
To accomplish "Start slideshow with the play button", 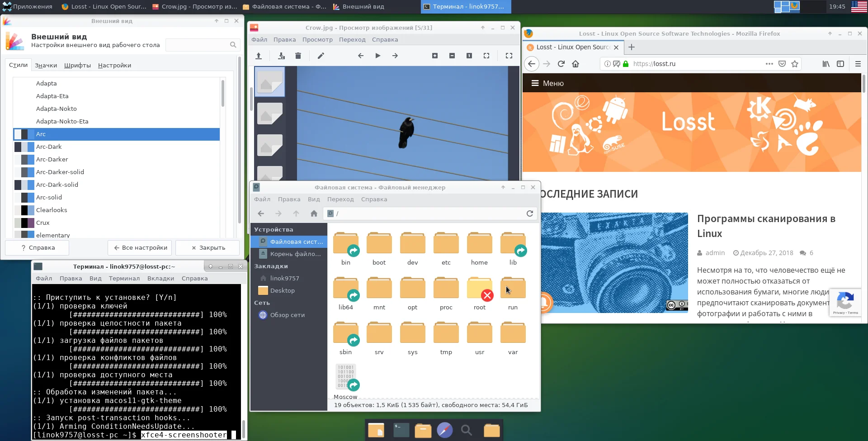I will coord(377,56).
